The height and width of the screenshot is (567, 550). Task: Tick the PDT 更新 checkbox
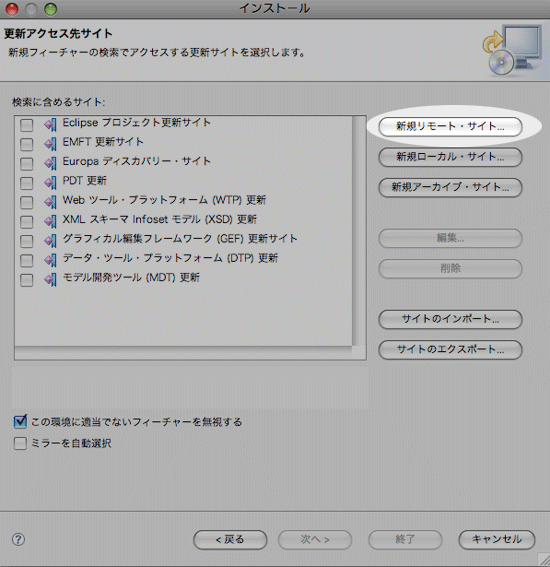[26, 183]
